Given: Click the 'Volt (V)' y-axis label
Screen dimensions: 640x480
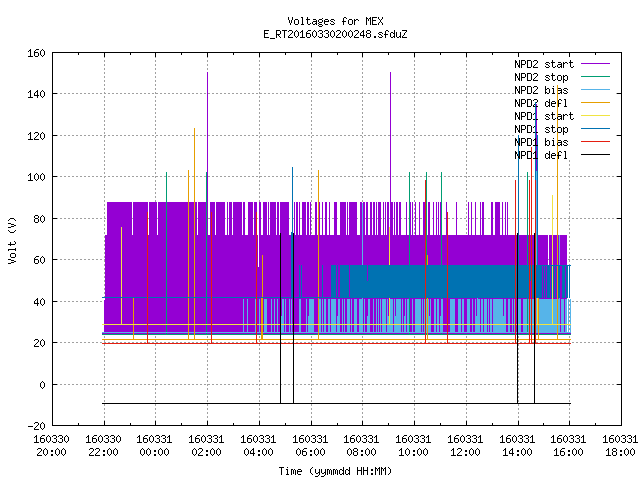Looking at the screenshot, I should pos(12,240).
